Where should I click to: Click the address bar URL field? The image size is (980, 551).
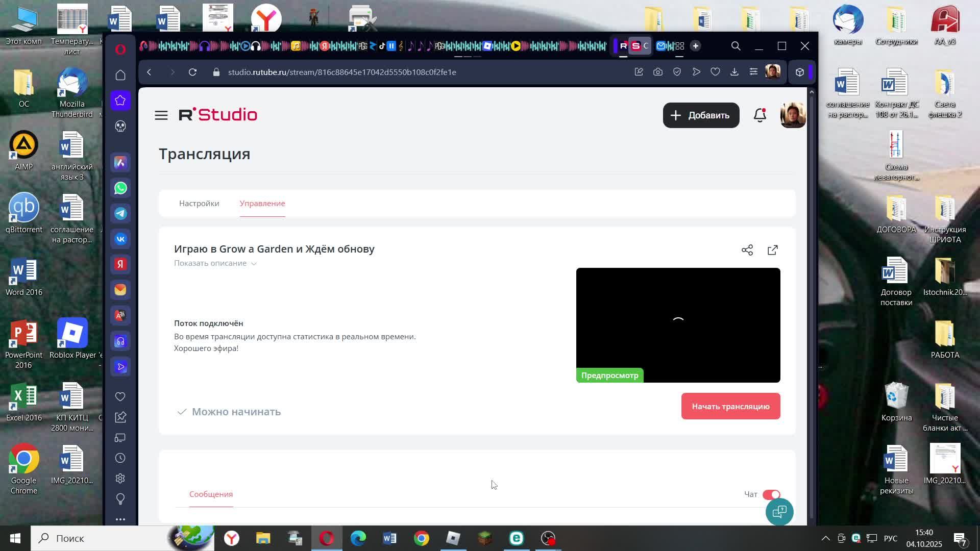(342, 72)
